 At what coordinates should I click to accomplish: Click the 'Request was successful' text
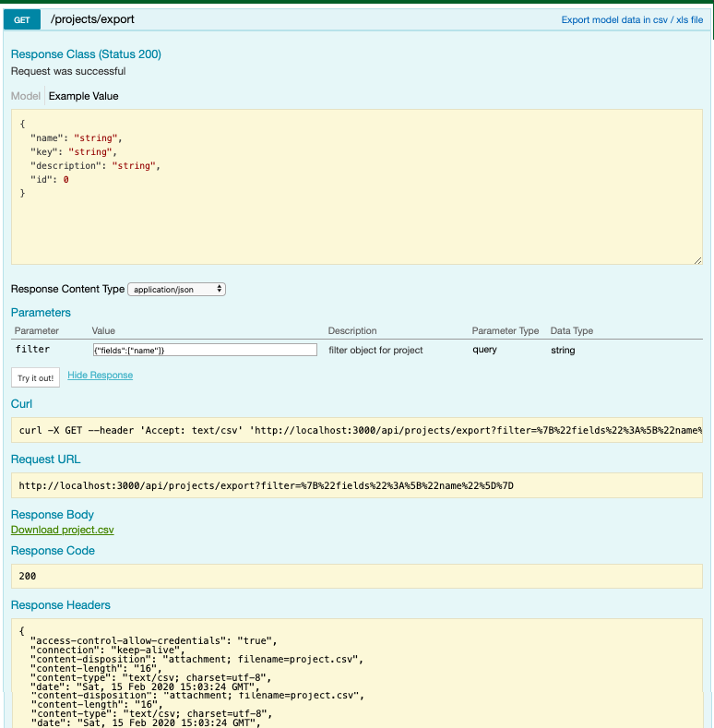pos(68,71)
